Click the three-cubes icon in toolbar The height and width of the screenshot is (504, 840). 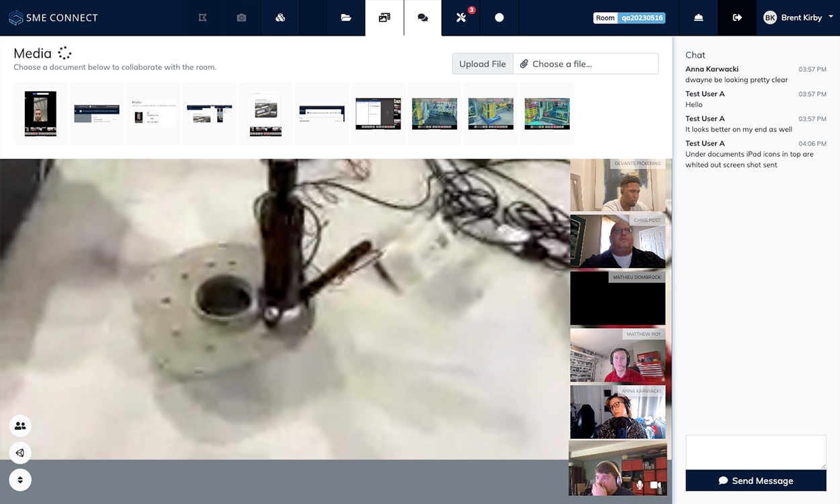coord(280,18)
